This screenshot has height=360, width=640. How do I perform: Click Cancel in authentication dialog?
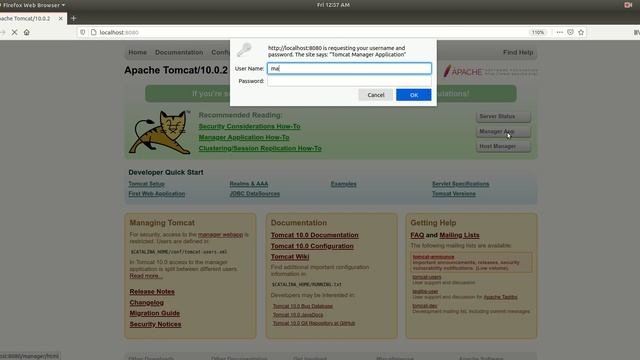coord(376,95)
